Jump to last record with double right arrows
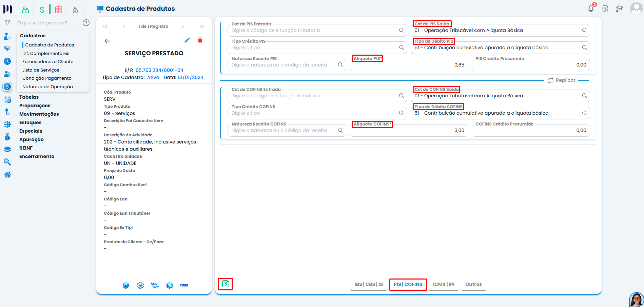644x307 pixels. pos(202,26)
